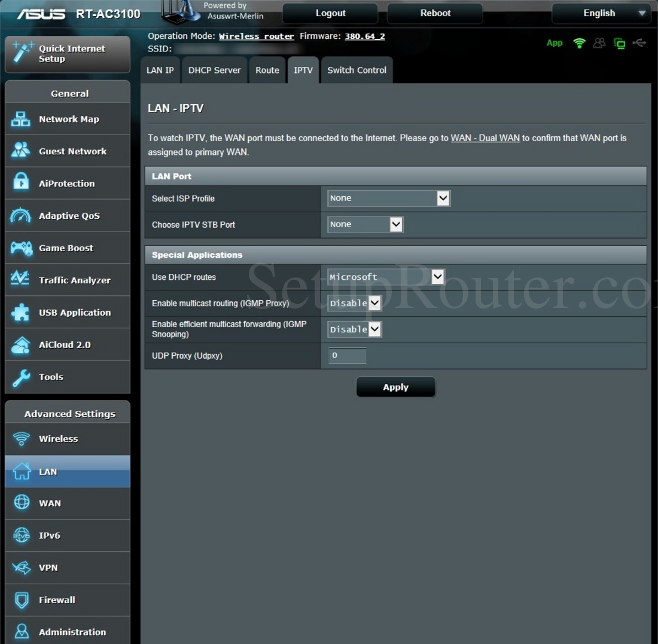Screen dimensions: 658x644
Task: Follow the WAN - Dual WAN link
Action: coord(485,138)
